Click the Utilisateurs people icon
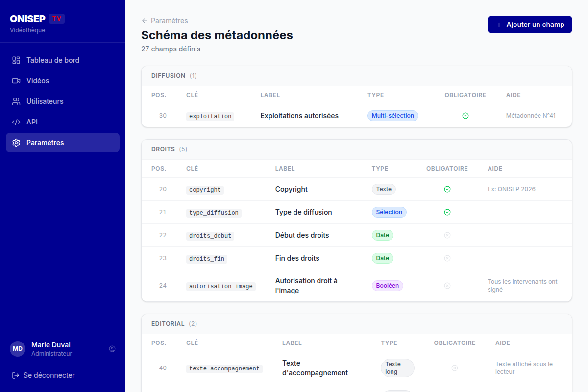The image size is (588, 392). (16, 101)
